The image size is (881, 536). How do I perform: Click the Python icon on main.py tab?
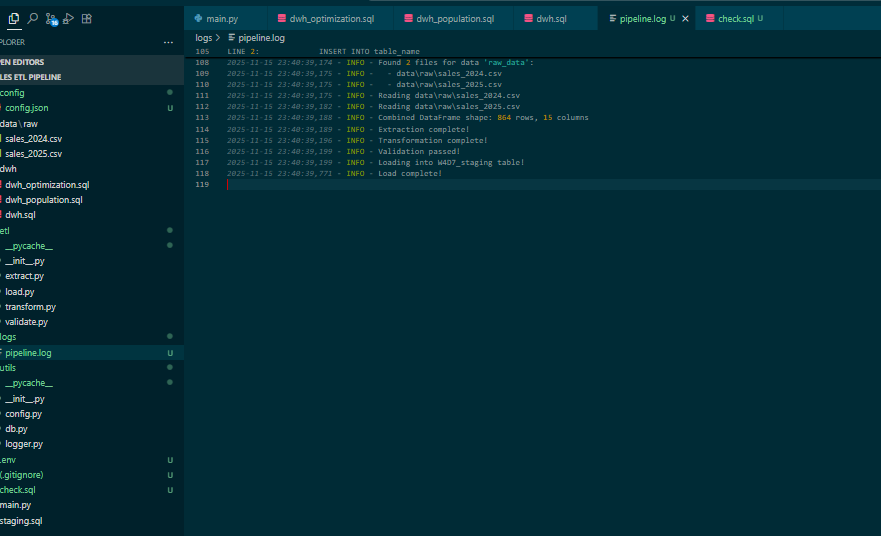click(198, 19)
